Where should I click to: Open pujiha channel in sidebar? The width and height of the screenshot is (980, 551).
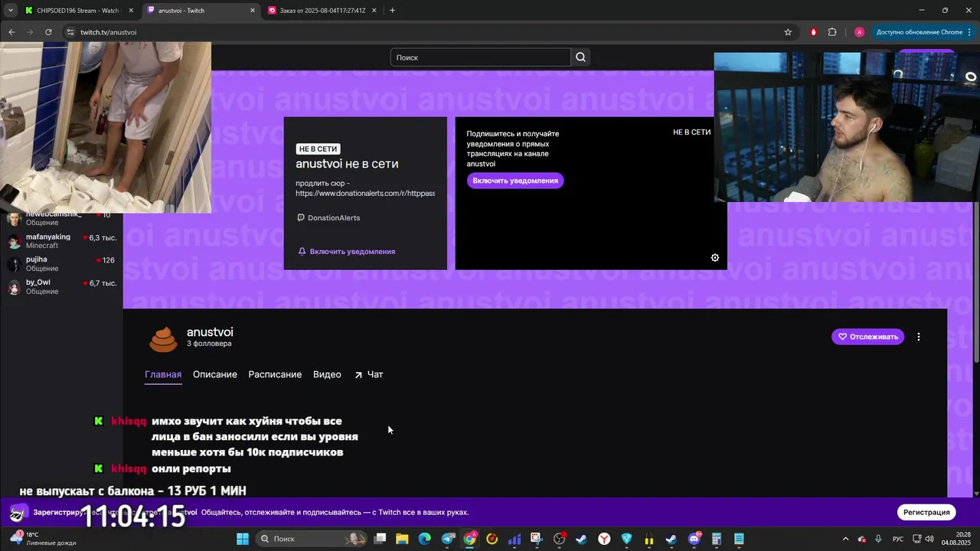pyautogui.click(x=61, y=264)
